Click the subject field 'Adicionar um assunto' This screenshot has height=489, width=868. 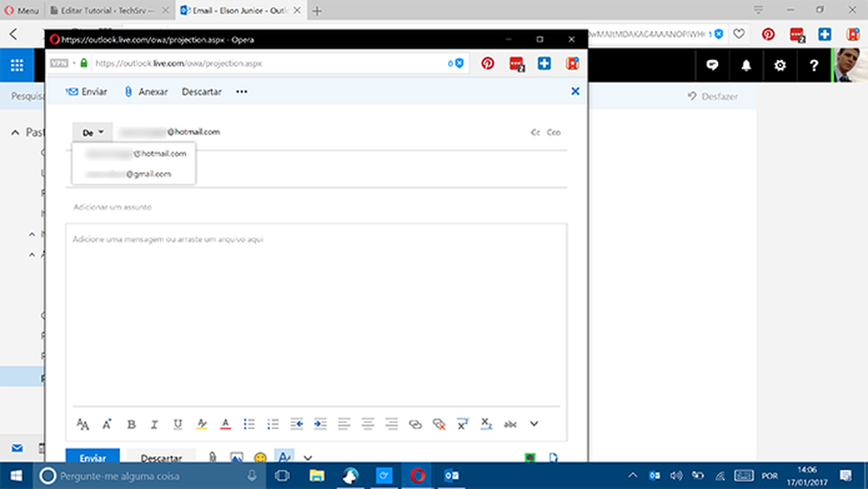click(317, 207)
